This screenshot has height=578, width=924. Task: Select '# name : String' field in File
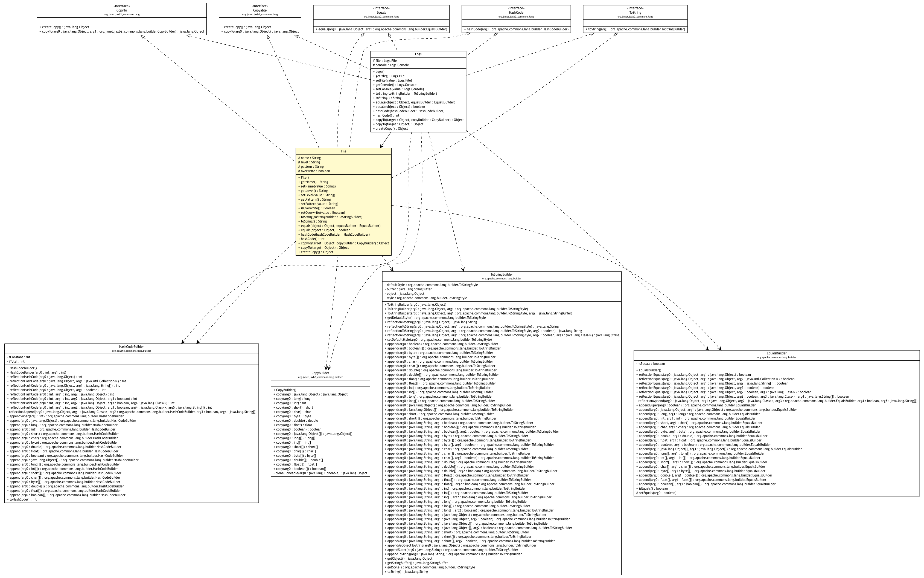click(x=309, y=158)
